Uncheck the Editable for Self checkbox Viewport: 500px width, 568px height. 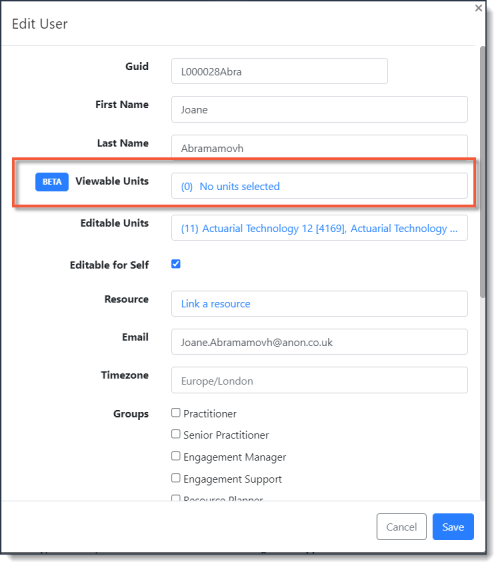pyautogui.click(x=176, y=264)
